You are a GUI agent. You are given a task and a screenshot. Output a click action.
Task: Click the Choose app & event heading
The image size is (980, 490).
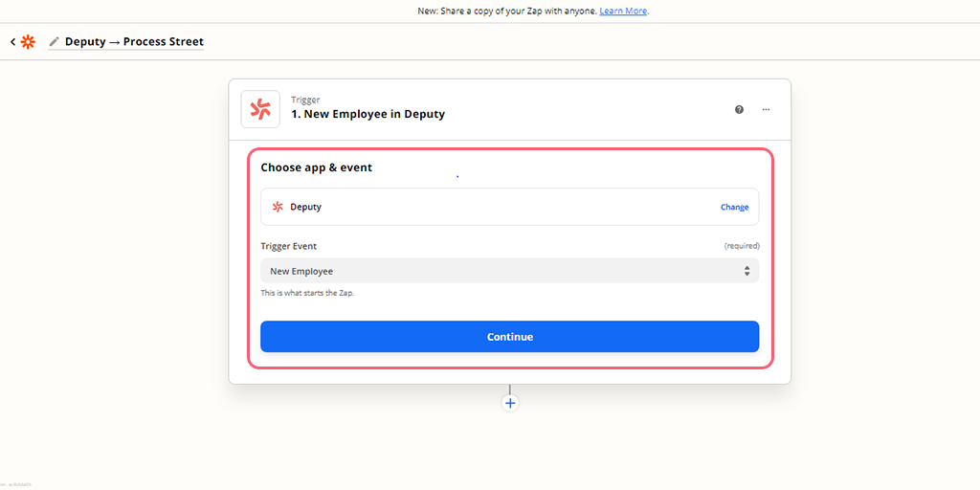point(317,167)
